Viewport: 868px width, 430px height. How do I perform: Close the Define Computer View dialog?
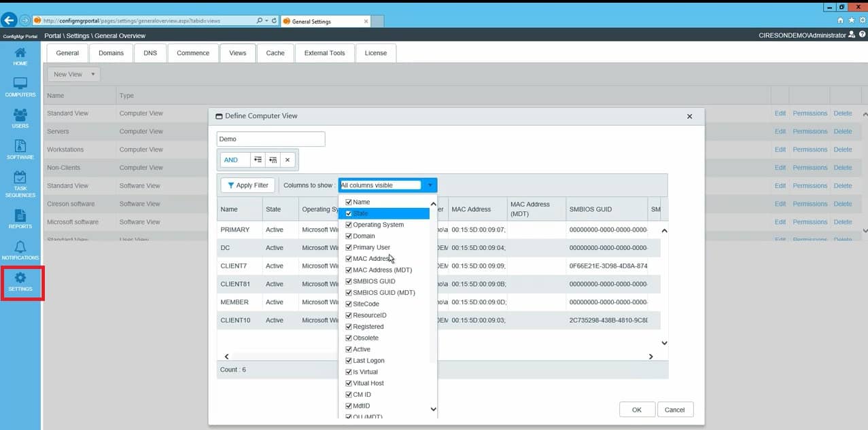click(x=689, y=116)
